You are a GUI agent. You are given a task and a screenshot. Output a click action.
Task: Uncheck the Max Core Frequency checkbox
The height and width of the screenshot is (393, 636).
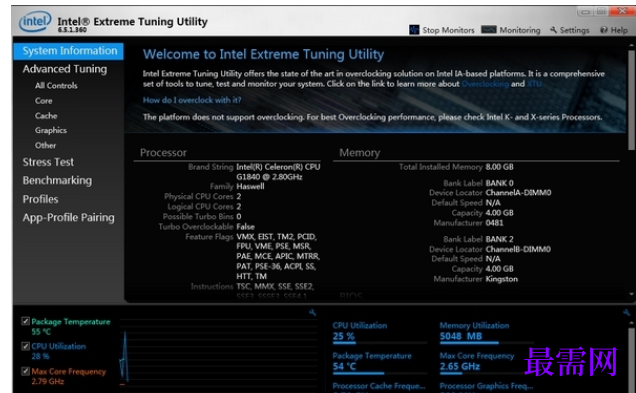[26, 371]
